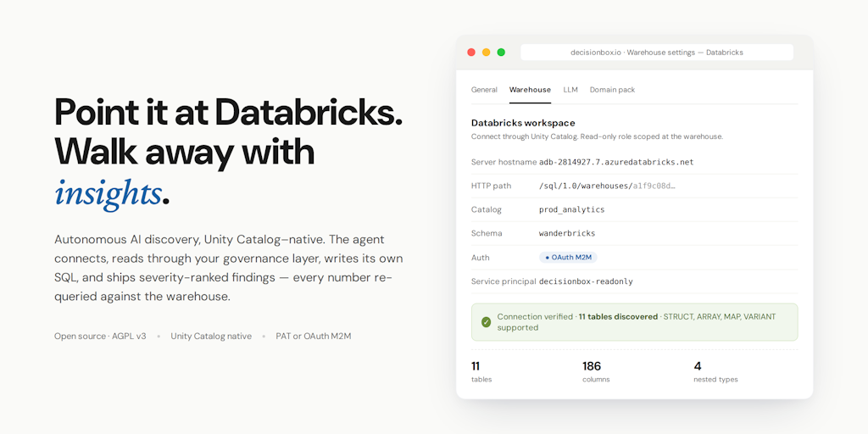Click the Databricks workspace heading
868x434 pixels.
point(523,123)
